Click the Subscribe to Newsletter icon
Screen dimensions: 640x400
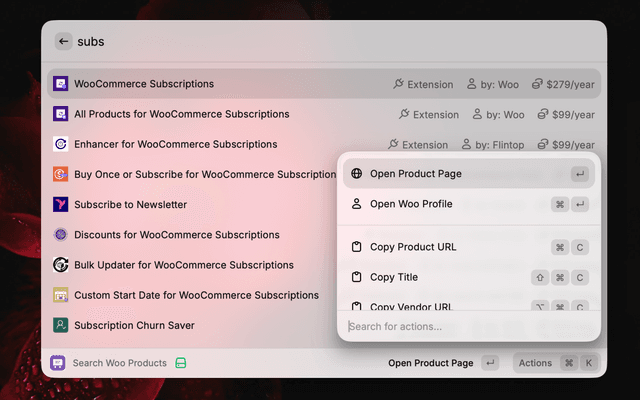tap(60, 205)
